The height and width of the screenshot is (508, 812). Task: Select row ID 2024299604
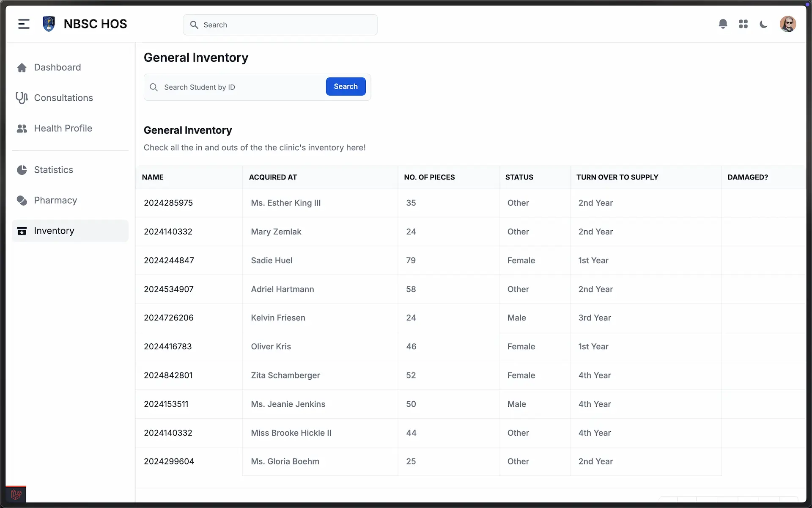click(x=169, y=461)
